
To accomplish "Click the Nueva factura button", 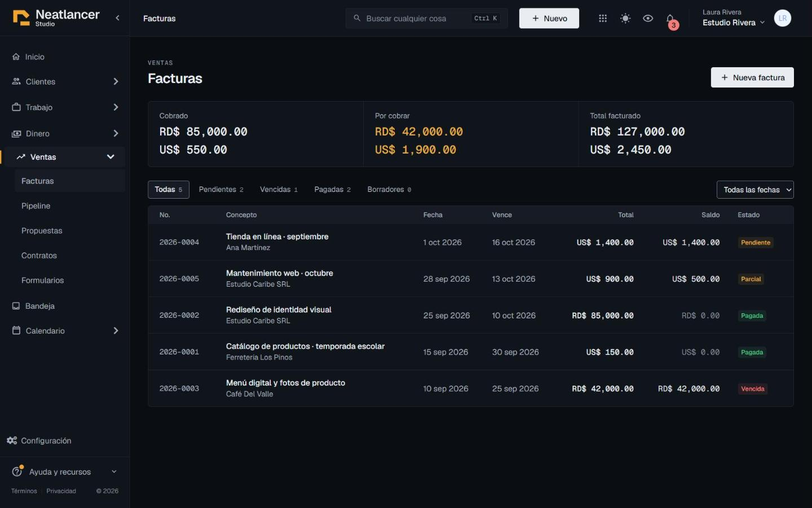I will tap(752, 77).
